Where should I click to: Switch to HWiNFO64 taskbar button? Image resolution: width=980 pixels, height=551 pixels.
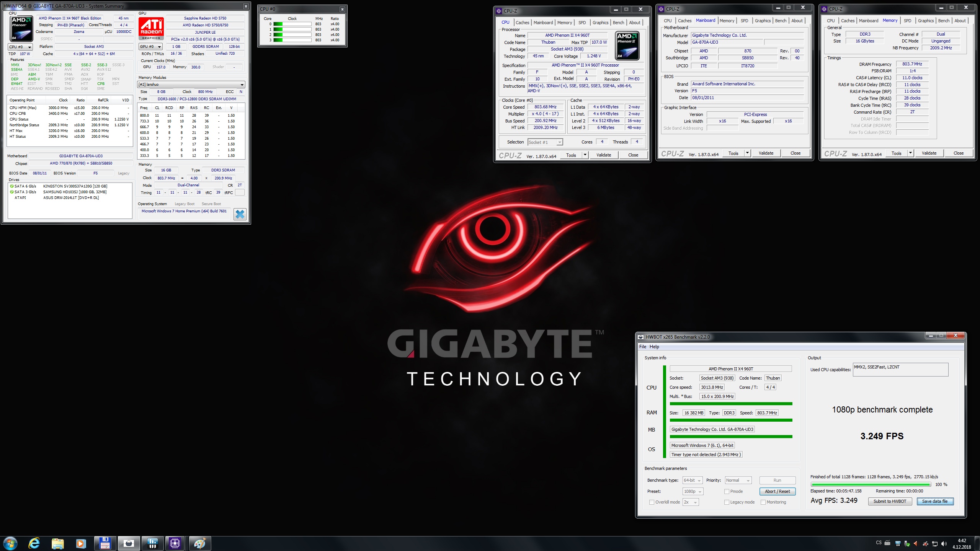(x=152, y=543)
